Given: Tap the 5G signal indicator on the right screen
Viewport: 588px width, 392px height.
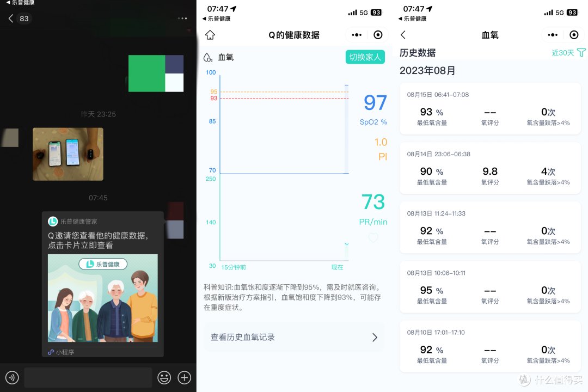Looking at the screenshot, I should click(x=560, y=13).
